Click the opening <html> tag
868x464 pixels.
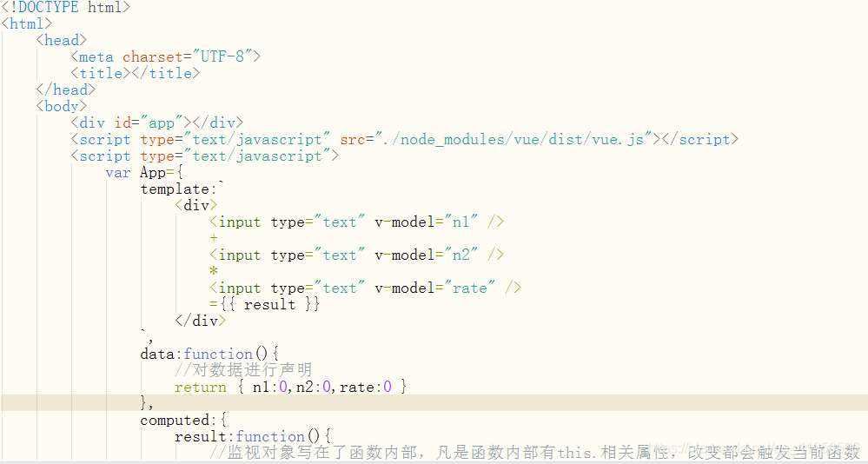(x=27, y=23)
